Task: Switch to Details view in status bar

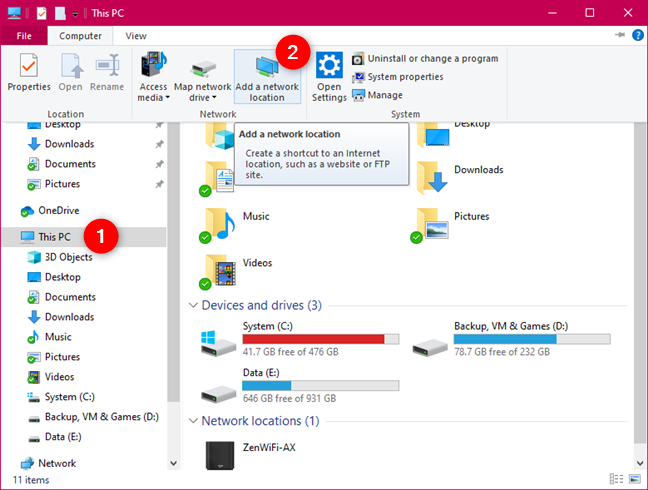Action: pos(616,479)
